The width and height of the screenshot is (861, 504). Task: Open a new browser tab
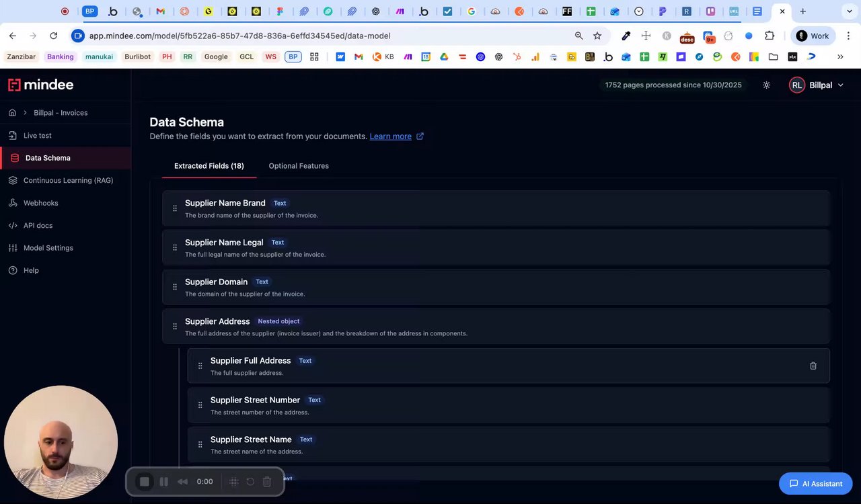point(802,11)
